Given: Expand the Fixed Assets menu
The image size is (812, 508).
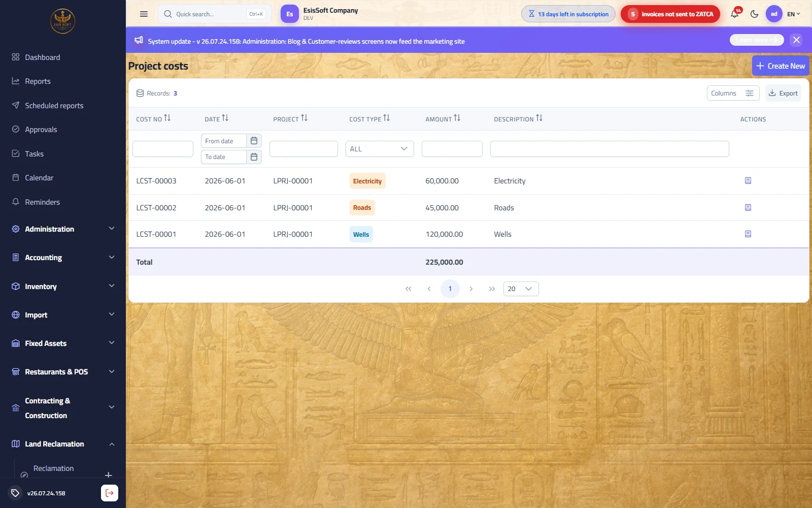Looking at the screenshot, I should [63, 343].
